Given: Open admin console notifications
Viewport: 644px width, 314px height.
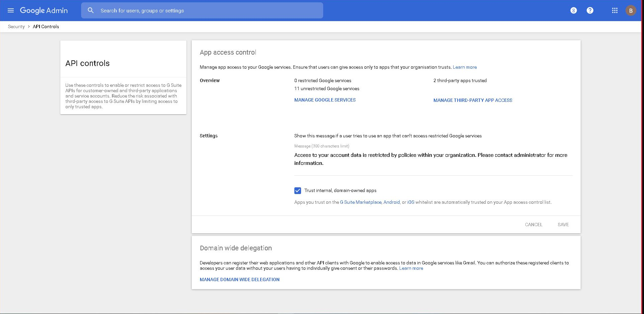Looking at the screenshot, I should coord(573,10).
